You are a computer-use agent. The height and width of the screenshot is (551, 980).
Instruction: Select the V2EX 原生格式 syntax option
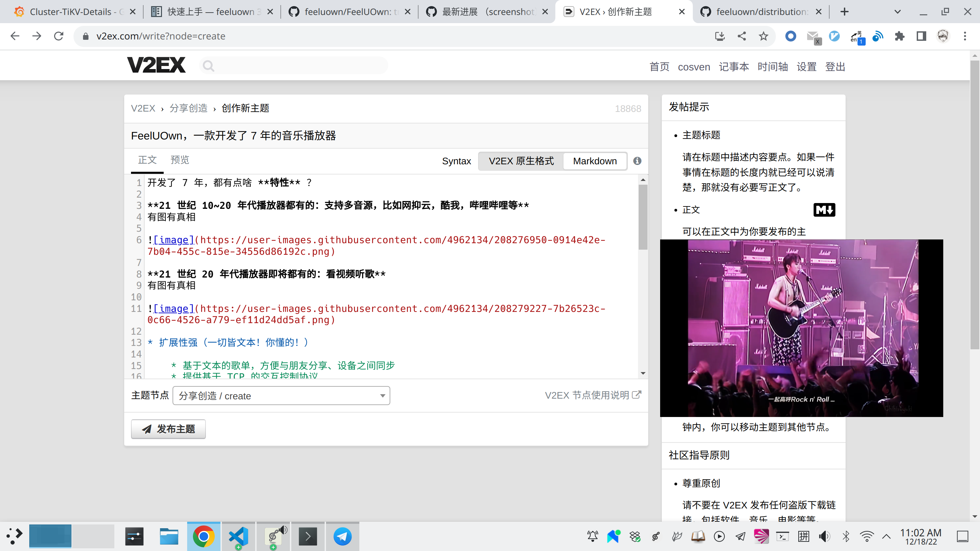521,161
